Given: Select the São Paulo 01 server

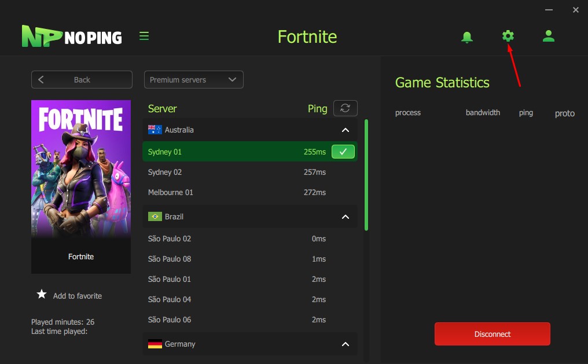Looking at the screenshot, I should tap(250, 280).
